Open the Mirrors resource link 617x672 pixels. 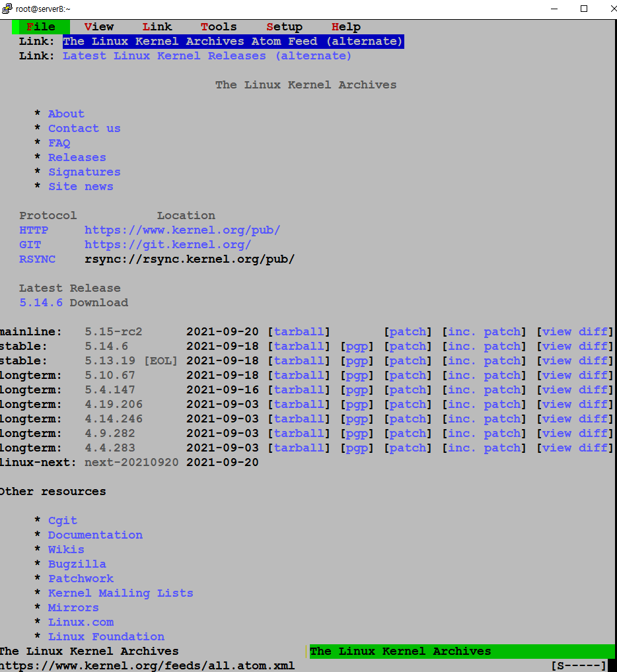coord(73,608)
